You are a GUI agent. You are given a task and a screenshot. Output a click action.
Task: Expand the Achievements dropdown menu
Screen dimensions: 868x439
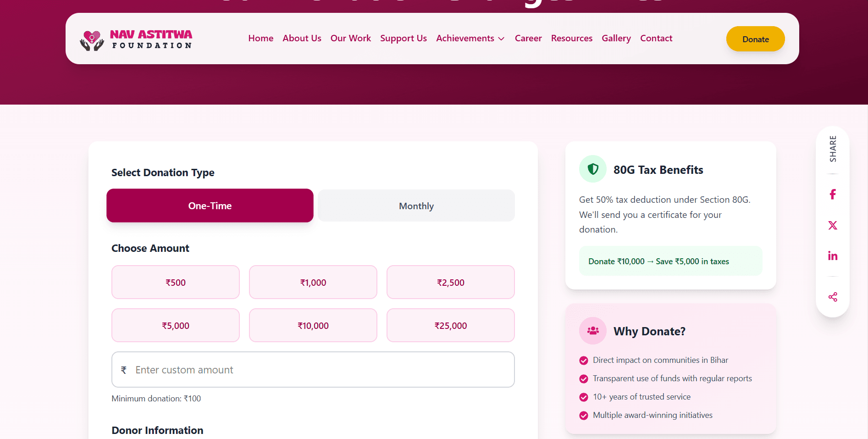tap(470, 39)
